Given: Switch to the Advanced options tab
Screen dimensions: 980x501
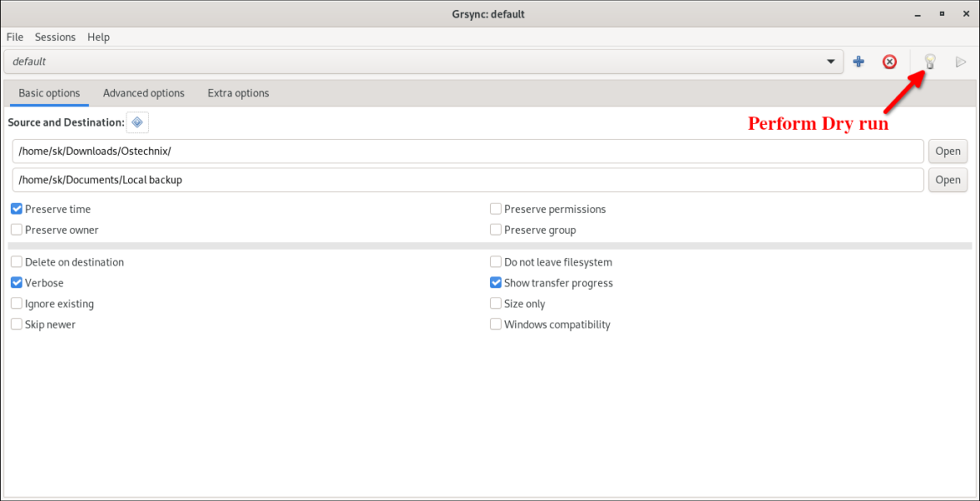Looking at the screenshot, I should [x=143, y=93].
